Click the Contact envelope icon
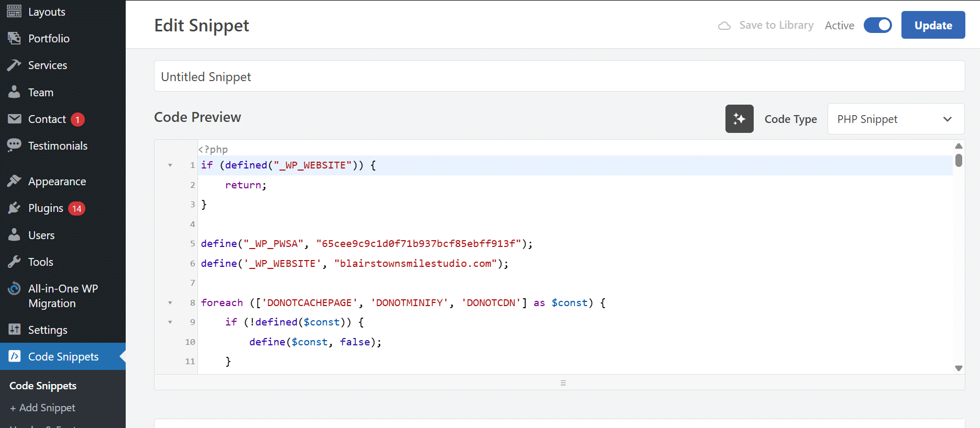The width and height of the screenshot is (980, 428). 14,119
